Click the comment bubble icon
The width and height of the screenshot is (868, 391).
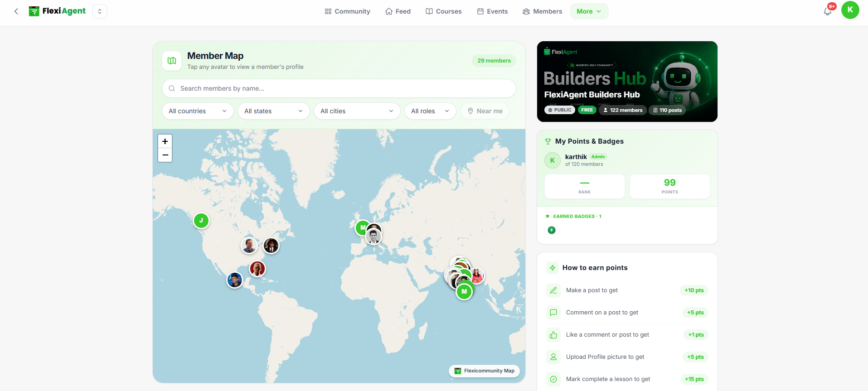[553, 313]
